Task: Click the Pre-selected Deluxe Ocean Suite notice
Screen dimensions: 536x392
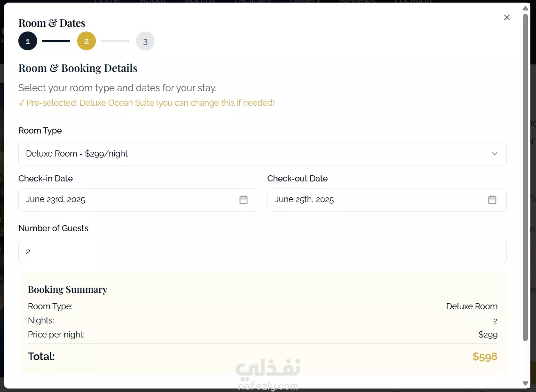Action: pyautogui.click(x=147, y=103)
